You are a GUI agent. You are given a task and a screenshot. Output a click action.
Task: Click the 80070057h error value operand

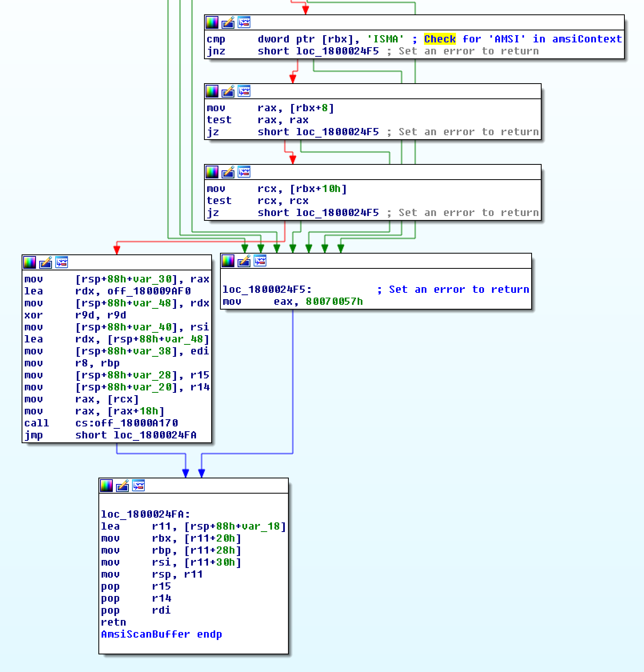[x=334, y=302]
